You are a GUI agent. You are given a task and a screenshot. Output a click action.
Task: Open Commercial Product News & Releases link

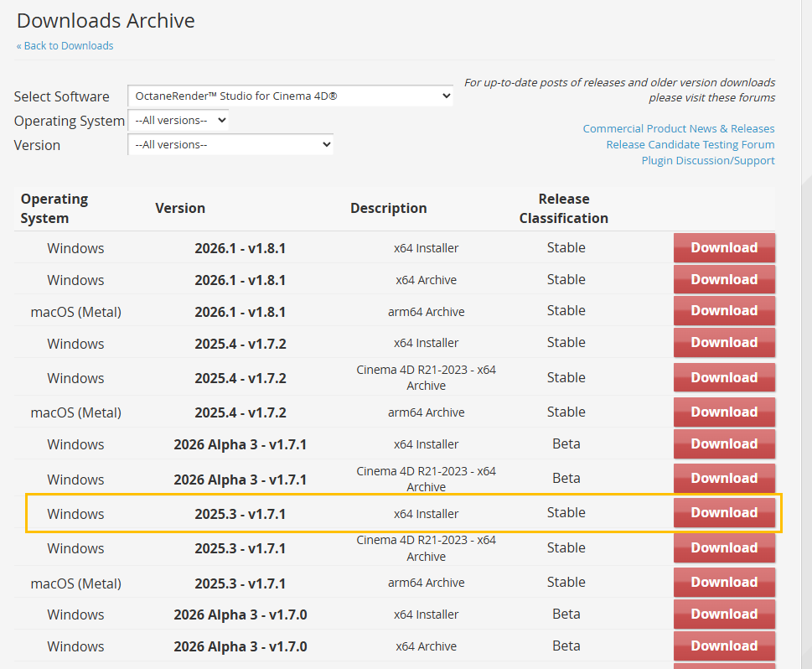[x=678, y=128]
